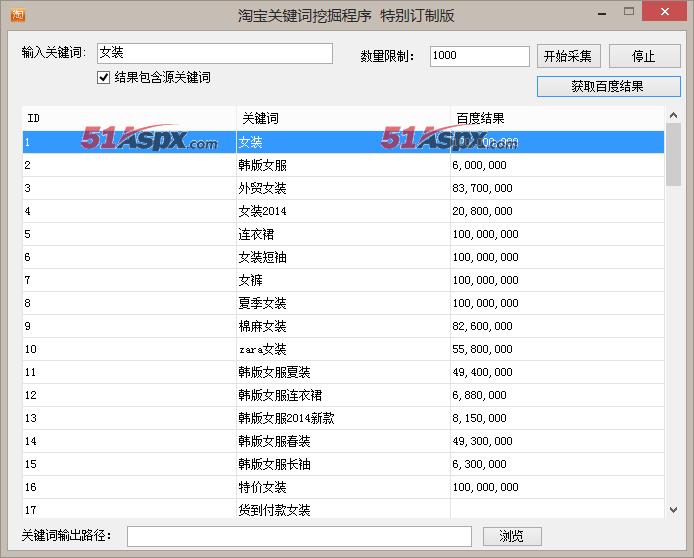Minimize the keyword mining window

click(602, 13)
